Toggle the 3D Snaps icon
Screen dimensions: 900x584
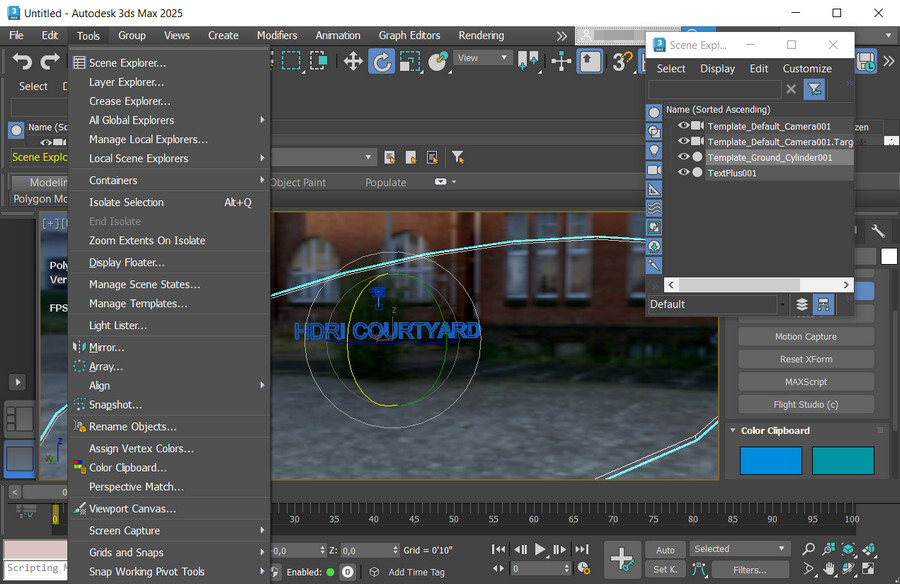pyautogui.click(x=622, y=61)
